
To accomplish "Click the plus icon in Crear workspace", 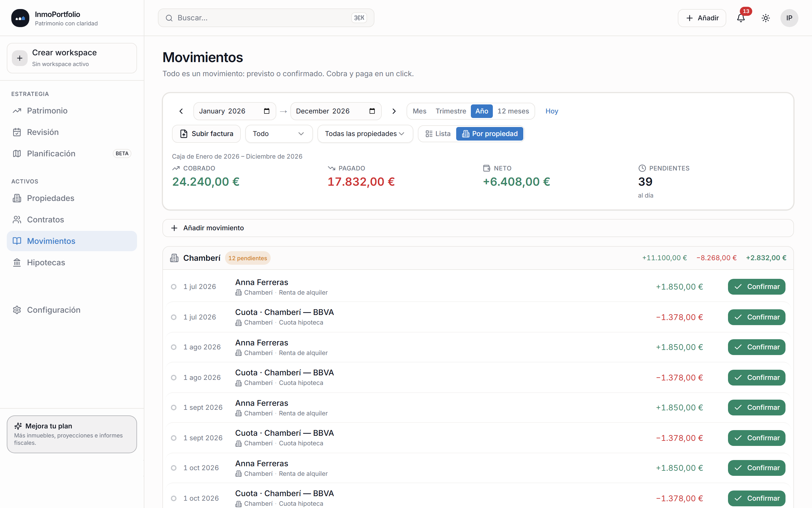I will coord(20,58).
